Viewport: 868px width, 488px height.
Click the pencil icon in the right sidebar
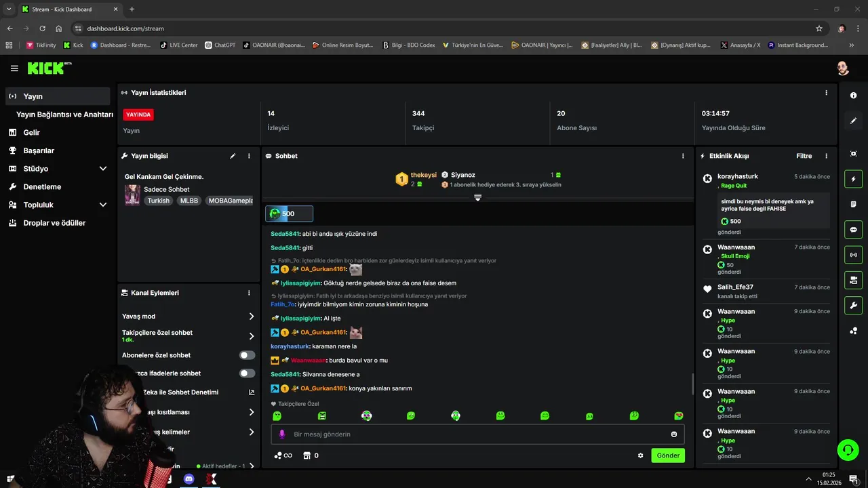853,121
